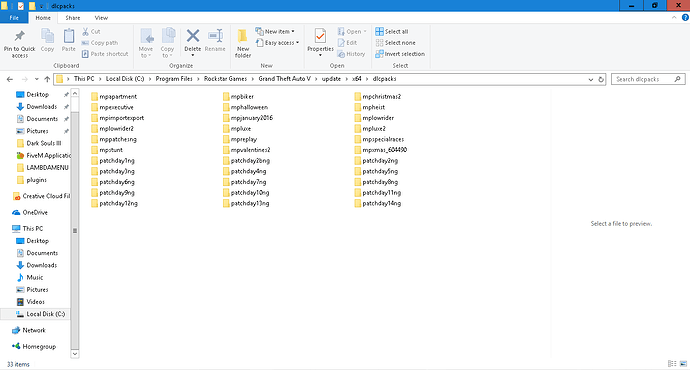
Task: Switch to details view icon
Action: click(672, 363)
